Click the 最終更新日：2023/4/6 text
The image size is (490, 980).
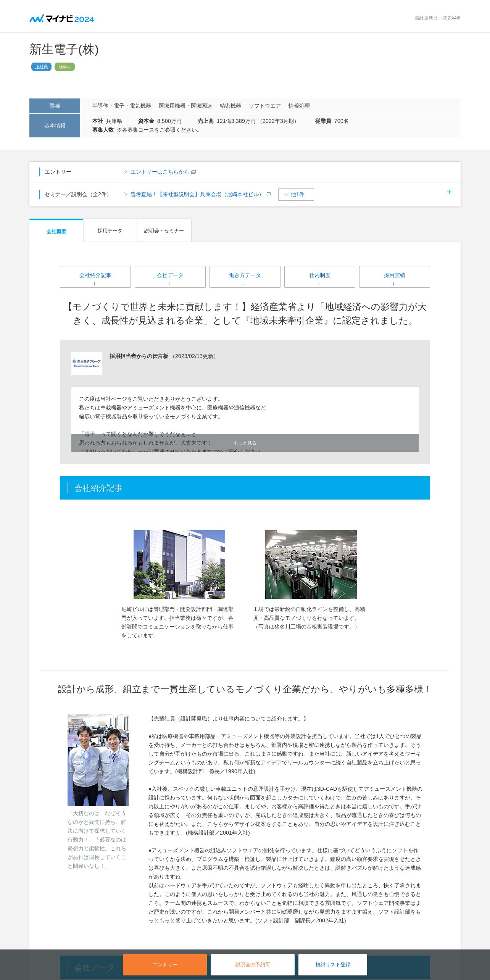(x=438, y=18)
